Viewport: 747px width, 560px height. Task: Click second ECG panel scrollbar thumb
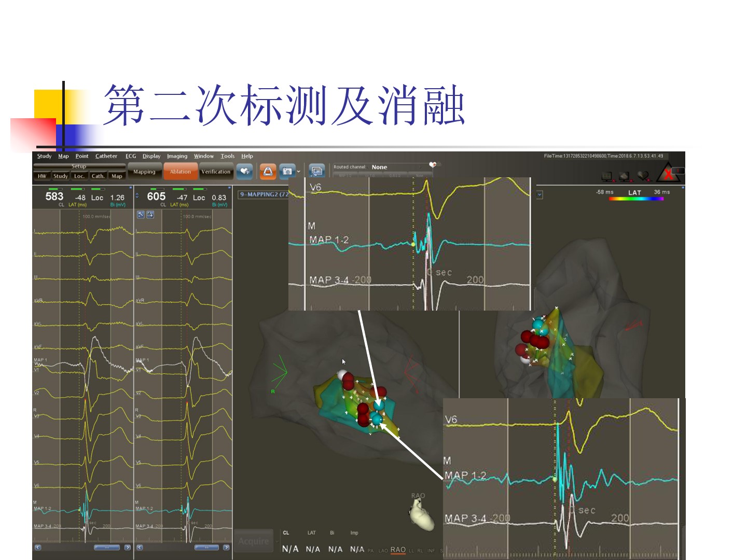[x=208, y=548]
